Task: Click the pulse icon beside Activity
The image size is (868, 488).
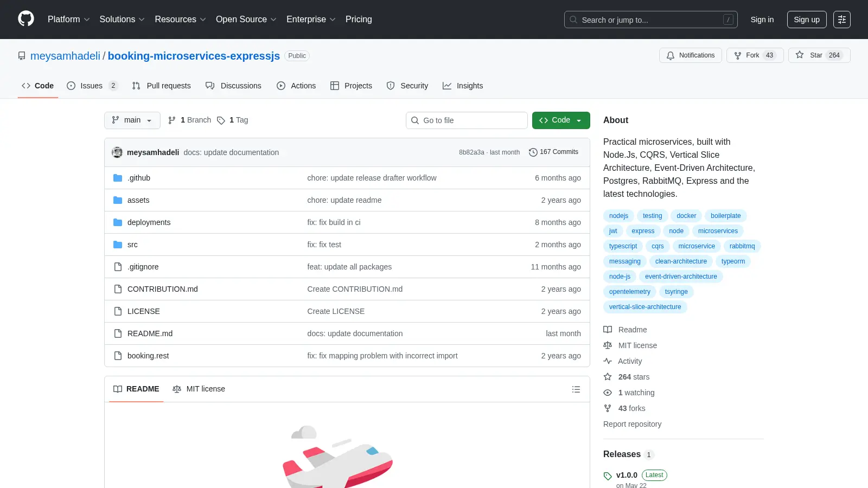Action: [x=608, y=361]
